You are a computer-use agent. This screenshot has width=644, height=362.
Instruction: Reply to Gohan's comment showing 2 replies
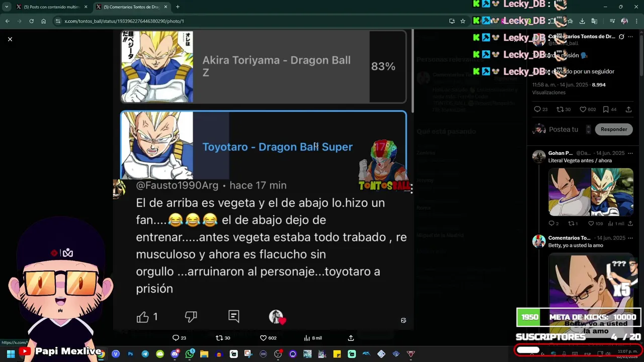[x=553, y=223]
